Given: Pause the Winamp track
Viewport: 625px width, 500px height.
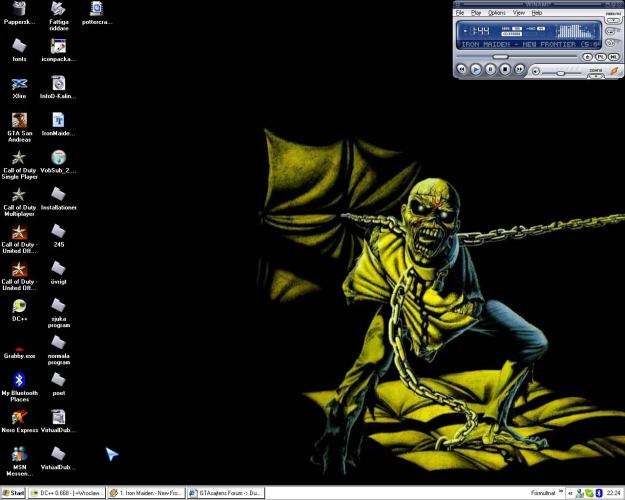Looking at the screenshot, I should click(x=491, y=69).
